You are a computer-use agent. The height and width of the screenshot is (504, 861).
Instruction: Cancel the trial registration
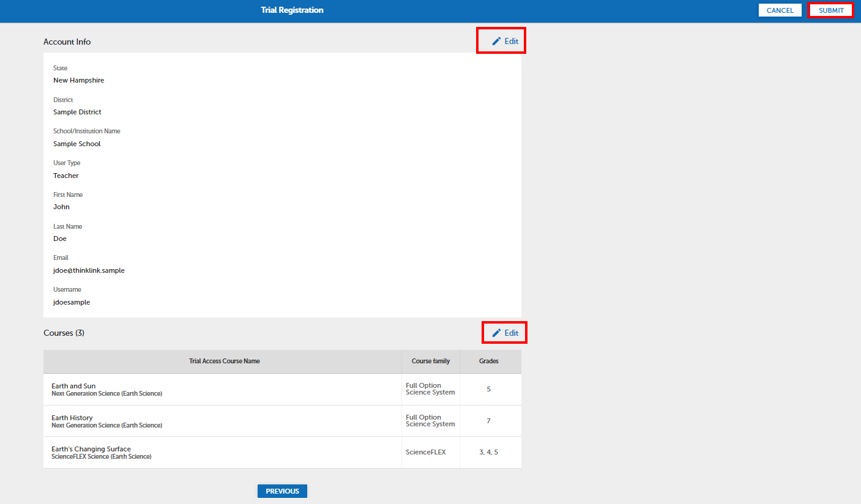tap(780, 10)
